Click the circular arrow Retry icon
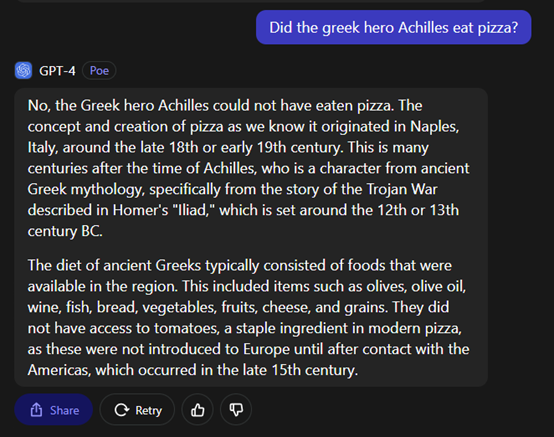 pyautogui.click(x=122, y=410)
